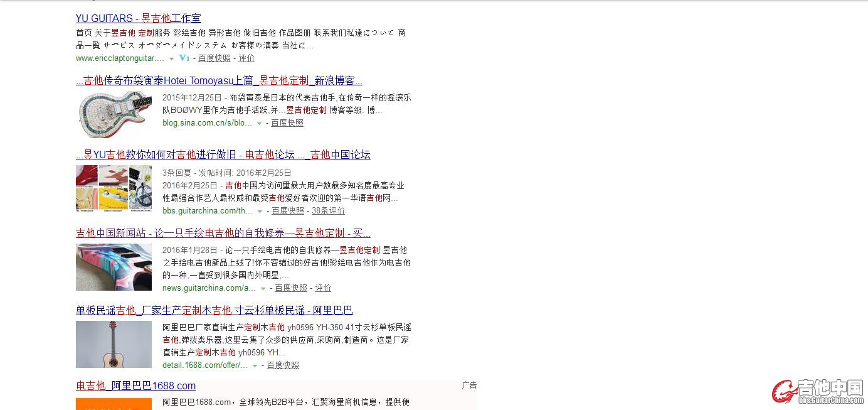Open 百度快照 for the detail.1688.com result
This screenshot has height=410, width=868.
click(283, 365)
